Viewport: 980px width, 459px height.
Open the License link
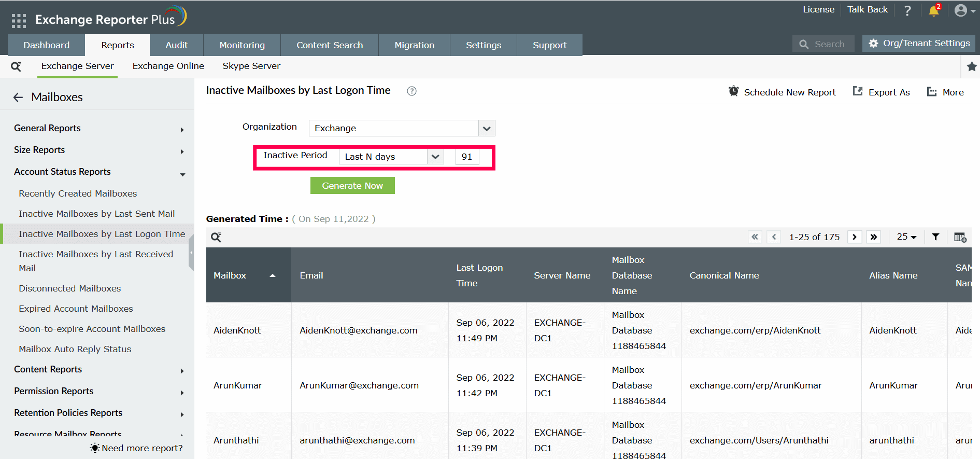coord(819,9)
